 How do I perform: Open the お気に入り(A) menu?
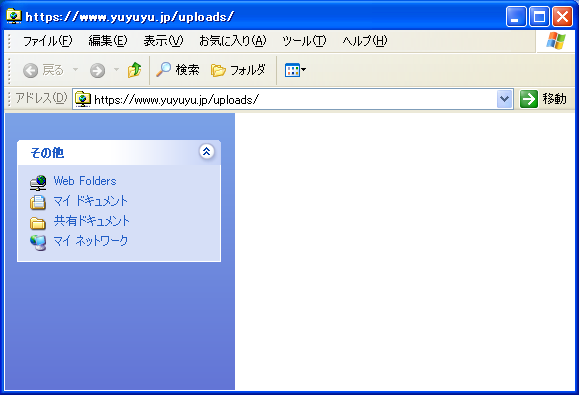pos(233,41)
